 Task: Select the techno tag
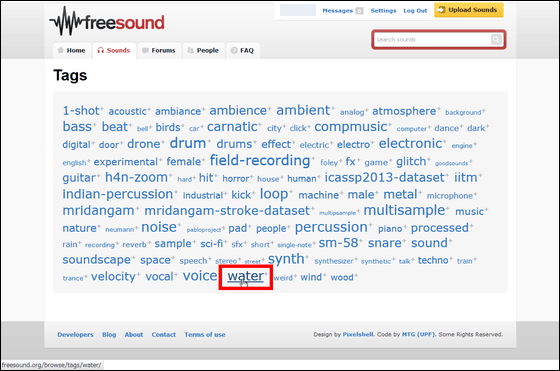(x=432, y=260)
